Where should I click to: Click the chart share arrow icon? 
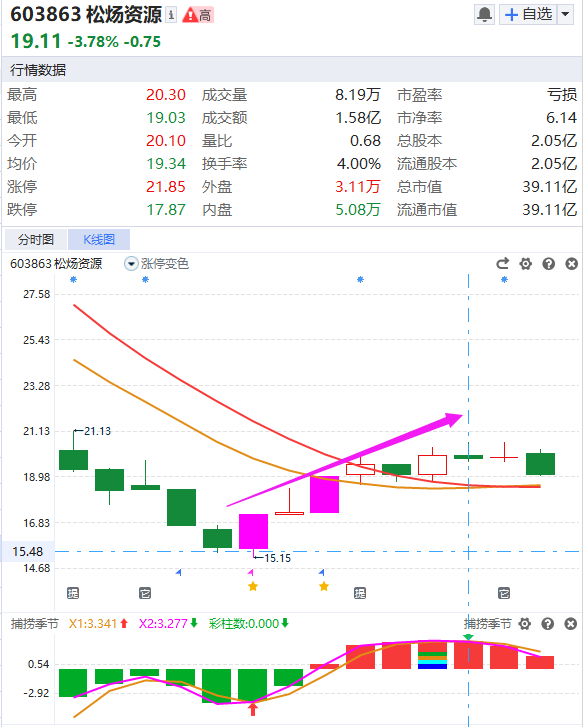point(502,264)
